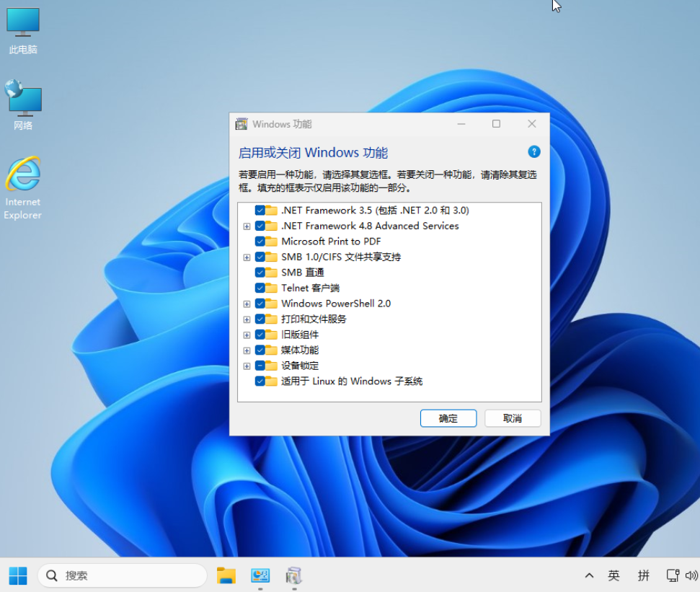The width and height of the screenshot is (700, 592).
Task: Uncheck SMB 1.0/CIFS 文件共享支持 checkbox
Action: [x=260, y=257]
